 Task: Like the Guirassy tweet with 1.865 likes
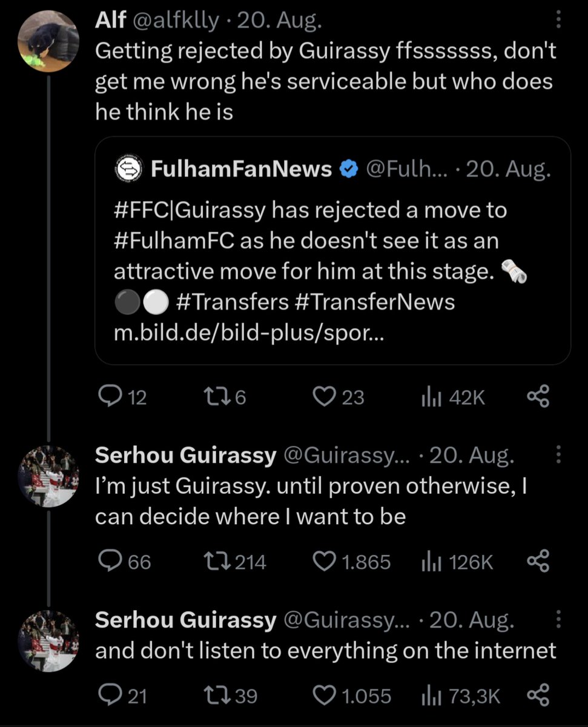point(351,562)
